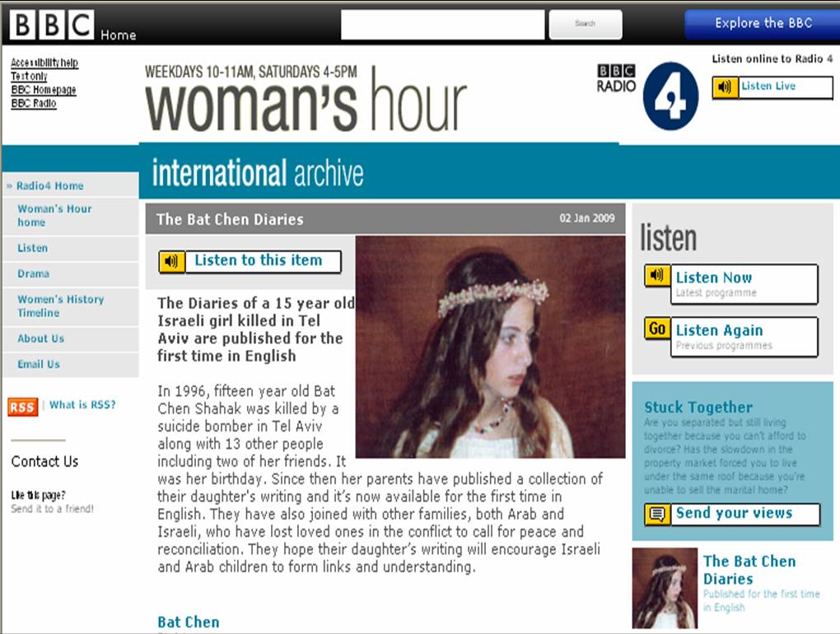The width and height of the screenshot is (840, 634).
Task: Click Send it to a friend link
Action: pos(53,509)
